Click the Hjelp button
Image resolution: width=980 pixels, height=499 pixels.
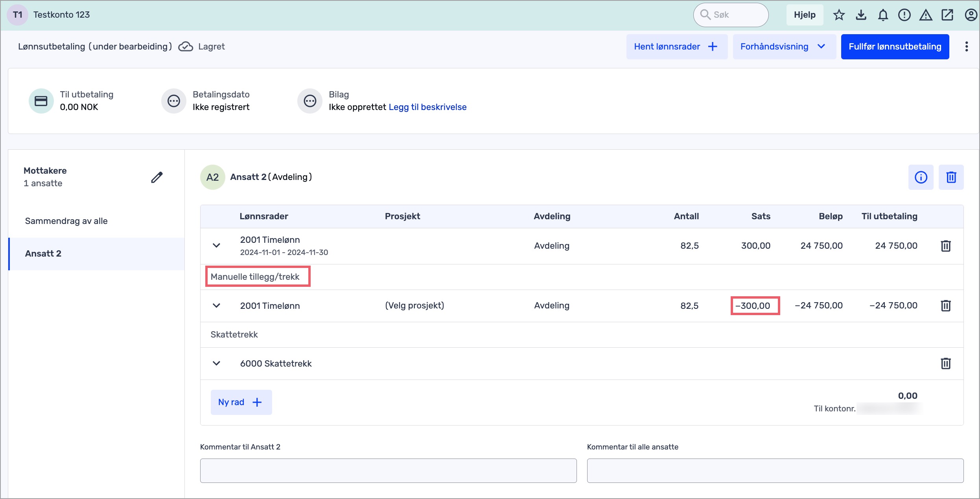tap(805, 15)
